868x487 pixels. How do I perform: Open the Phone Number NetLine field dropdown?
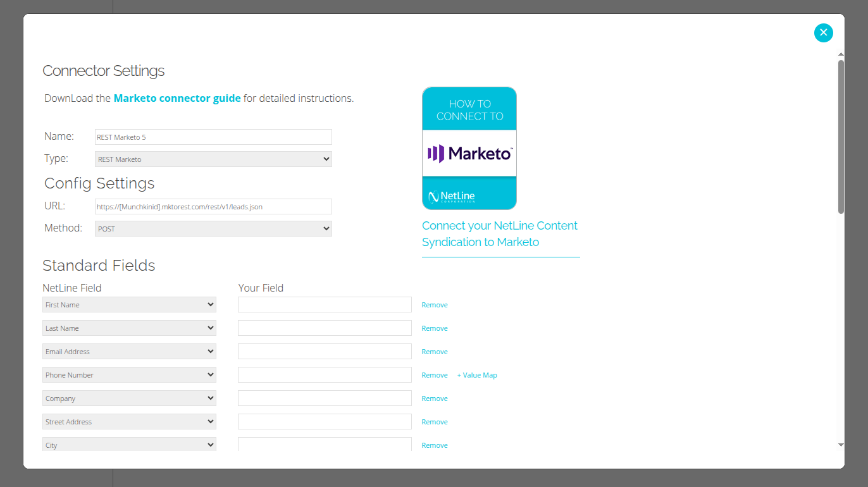(129, 375)
